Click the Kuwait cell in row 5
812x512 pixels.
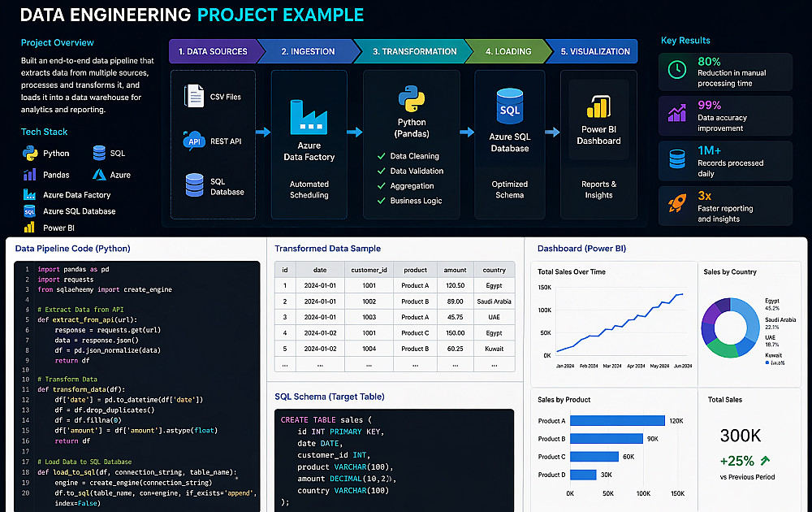pyautogui.click(x=494, y=349)
